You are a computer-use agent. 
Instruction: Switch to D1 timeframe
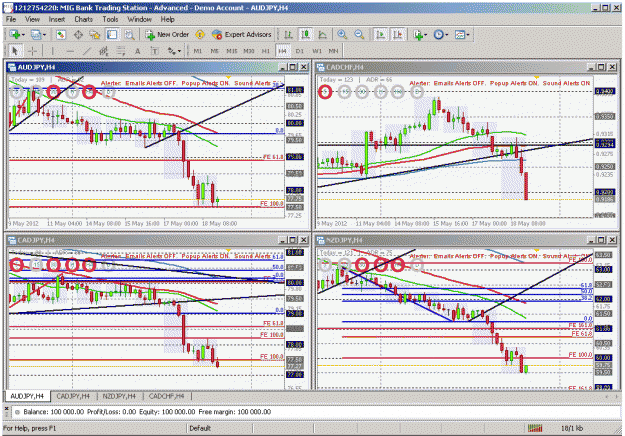299,51
